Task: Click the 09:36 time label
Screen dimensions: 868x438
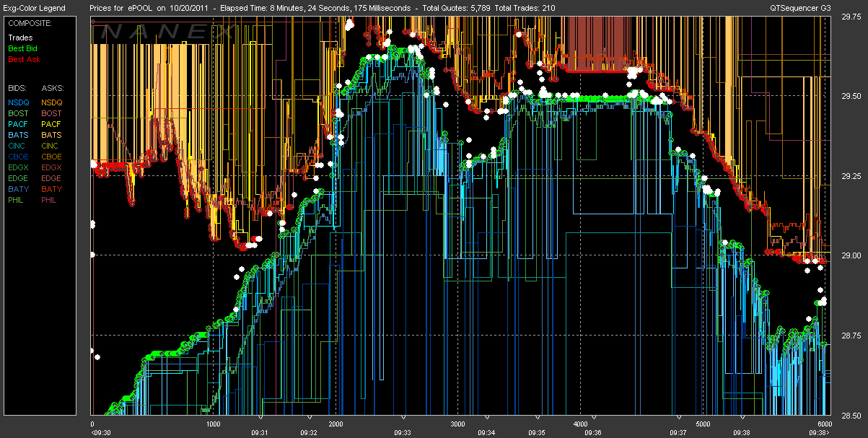Action: [x=593, y=432]
